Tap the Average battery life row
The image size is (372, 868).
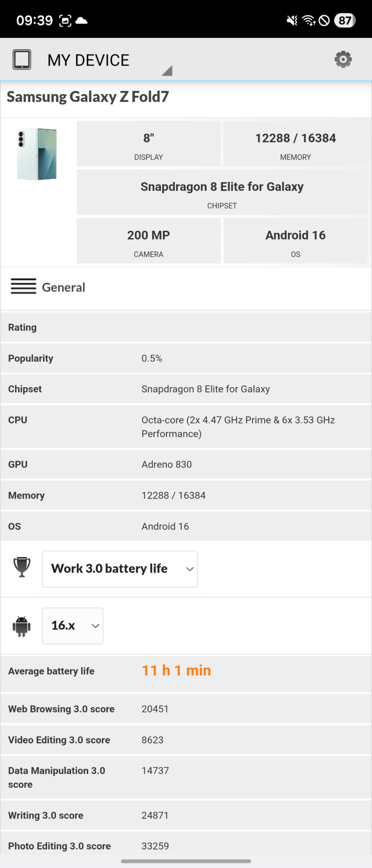(x=186, y=671)
